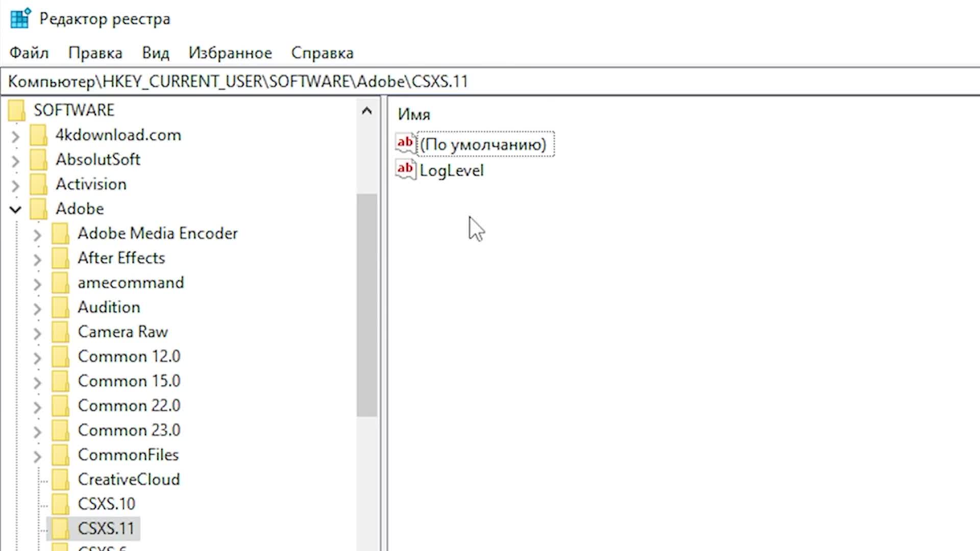
Task: Select the CSXS.11 key label
Action: pyautogui.click(x=106, y=529)
